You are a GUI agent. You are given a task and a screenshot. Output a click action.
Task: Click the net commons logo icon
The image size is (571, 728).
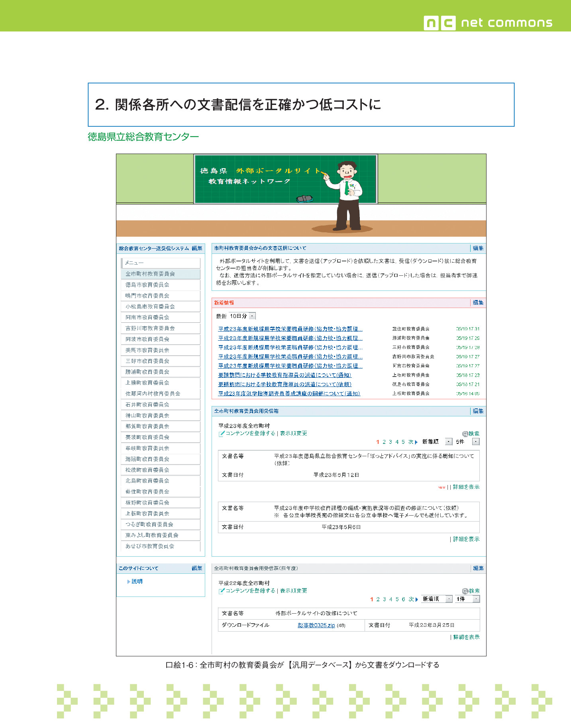tap(440, 23)
